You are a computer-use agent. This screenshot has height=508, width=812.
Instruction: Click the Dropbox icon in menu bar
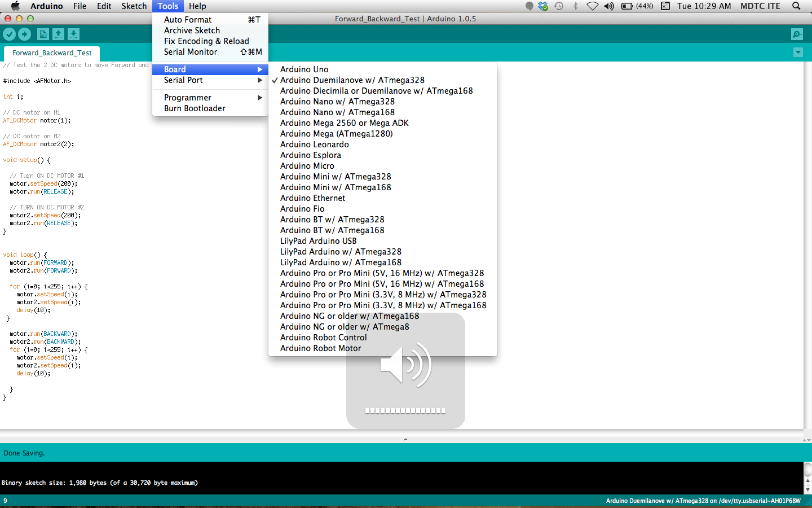click(543, 6)
